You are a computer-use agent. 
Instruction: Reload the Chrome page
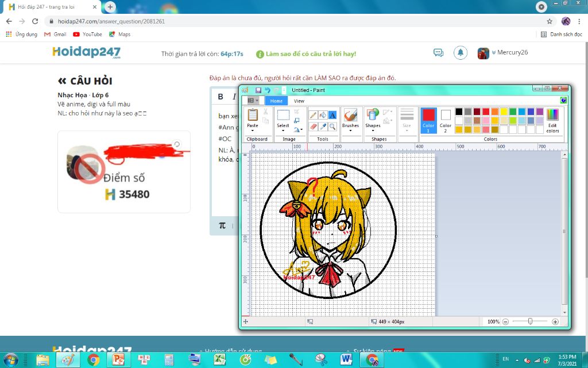point(35,21)
